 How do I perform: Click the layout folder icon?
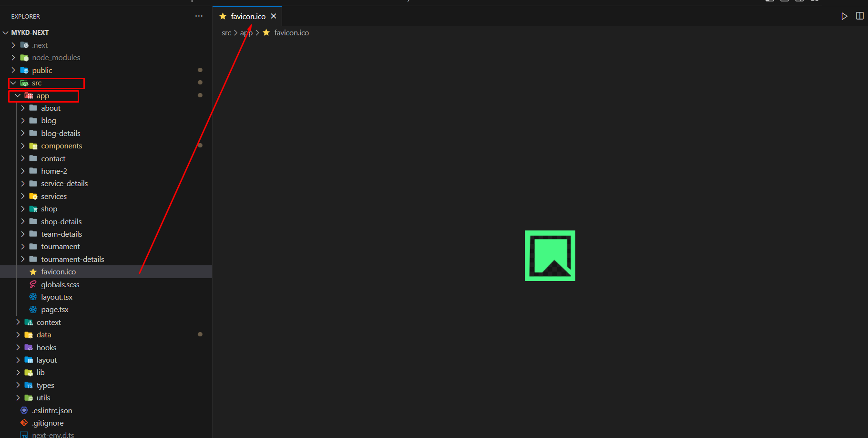coord(29,360)
